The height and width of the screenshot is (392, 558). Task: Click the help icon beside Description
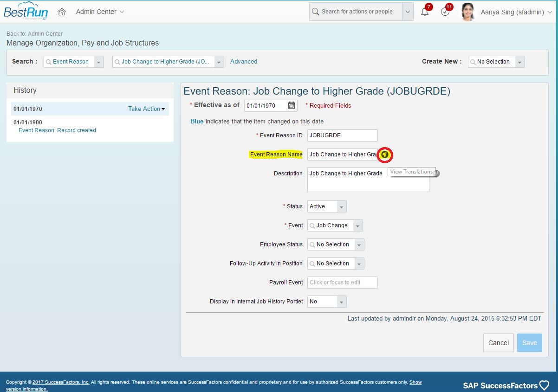pyautogui.click(x=436, y=174)
